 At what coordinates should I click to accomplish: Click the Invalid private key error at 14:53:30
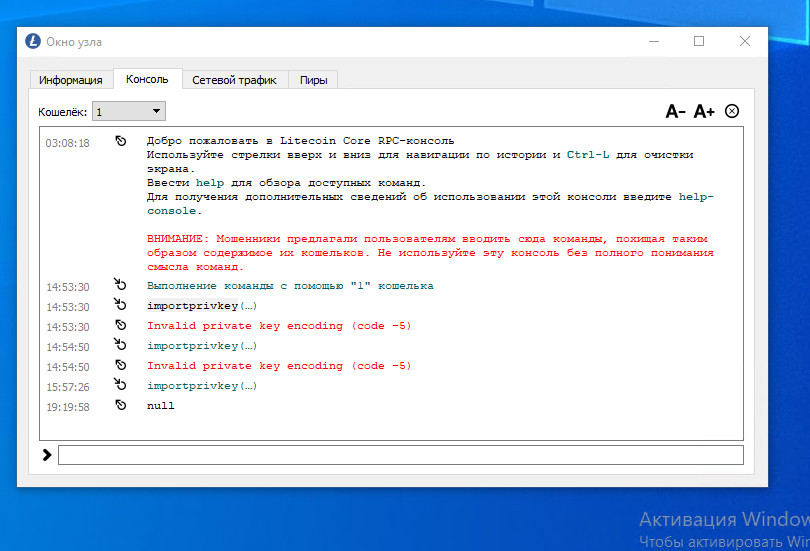click(279, 326)
